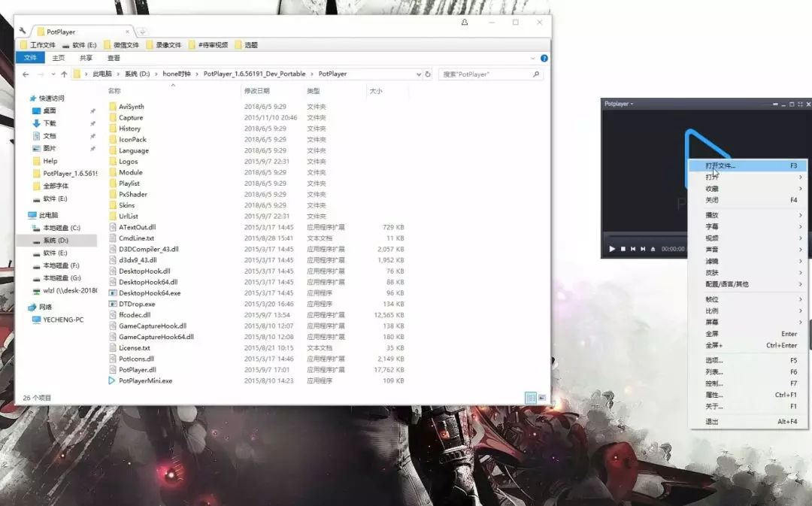Click the search magnifier icon
Image resolution: width=812 pixels, height=506 pixels.
[536, 74]
